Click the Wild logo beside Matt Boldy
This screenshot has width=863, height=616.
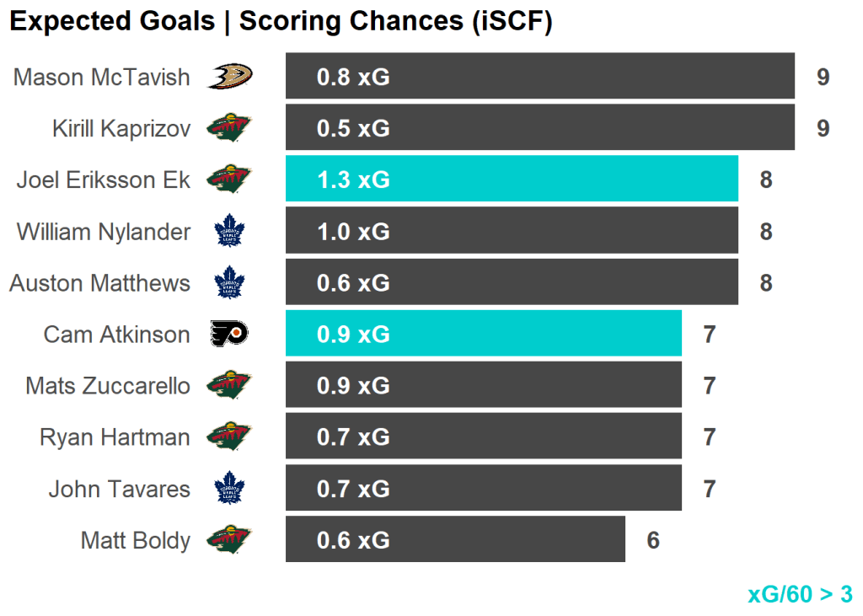pyautogui.click(x=229, y=540)
